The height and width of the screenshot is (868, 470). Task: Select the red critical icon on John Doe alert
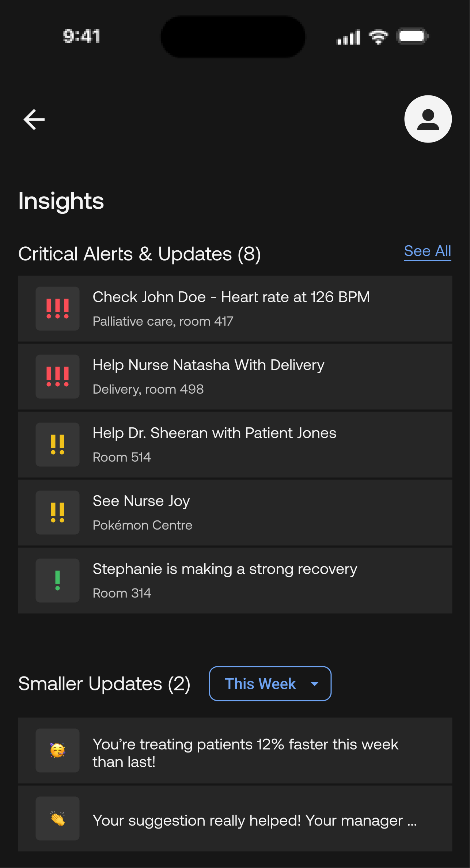pyautogui.click(x=57, y=309)
